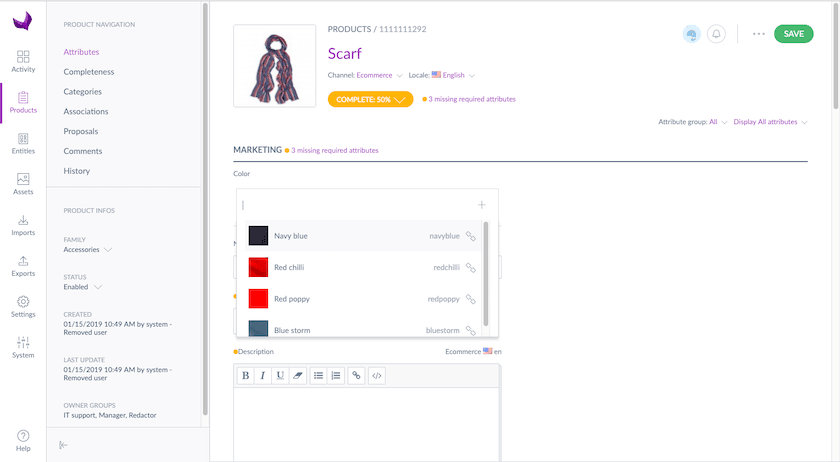Click the Scarf product thumbnail

275,66
